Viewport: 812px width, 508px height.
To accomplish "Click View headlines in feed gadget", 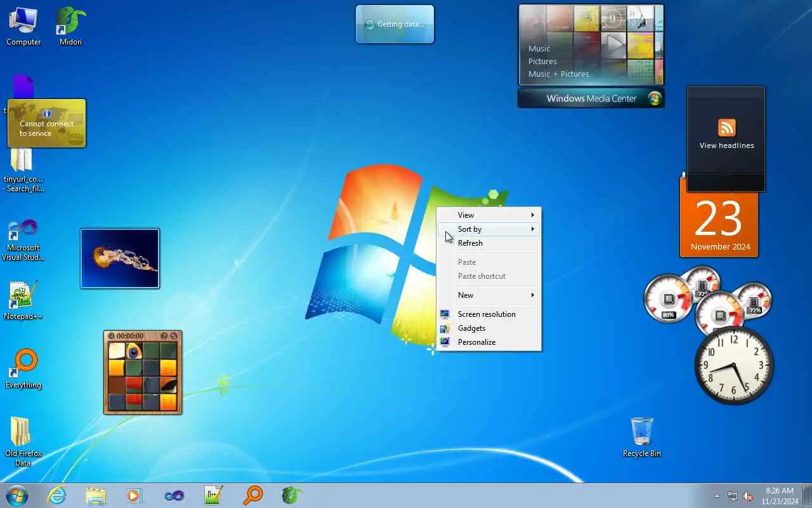I will click(726, 145).
